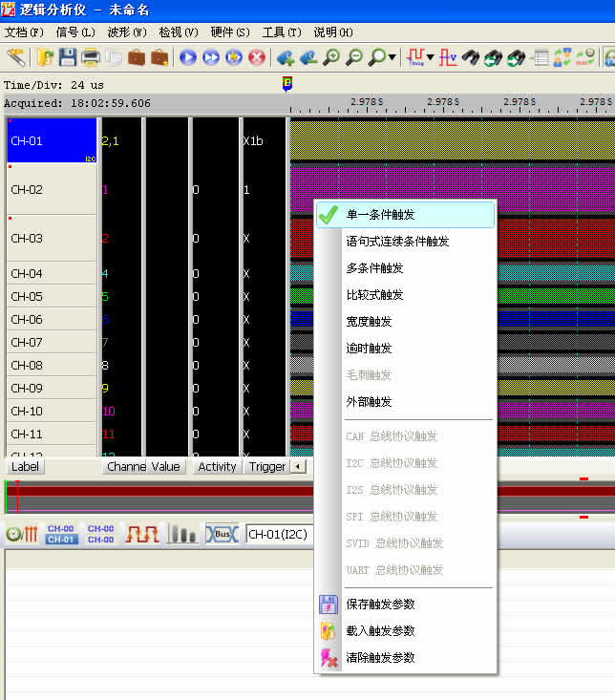615x700 pixels.
Task: Click the Channel column header
Action: (126, 467)
